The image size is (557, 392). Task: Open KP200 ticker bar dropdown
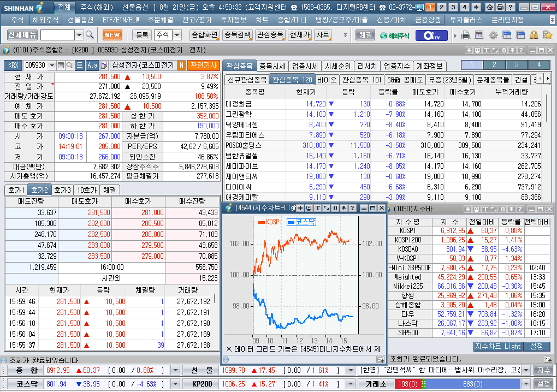click(x=351, y=384)
